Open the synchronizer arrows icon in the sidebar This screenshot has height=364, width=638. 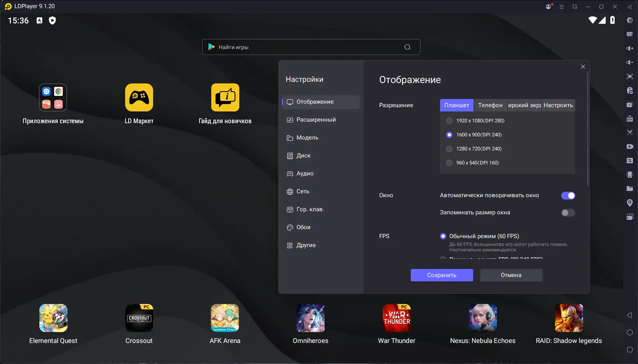[x=629, y=161]
